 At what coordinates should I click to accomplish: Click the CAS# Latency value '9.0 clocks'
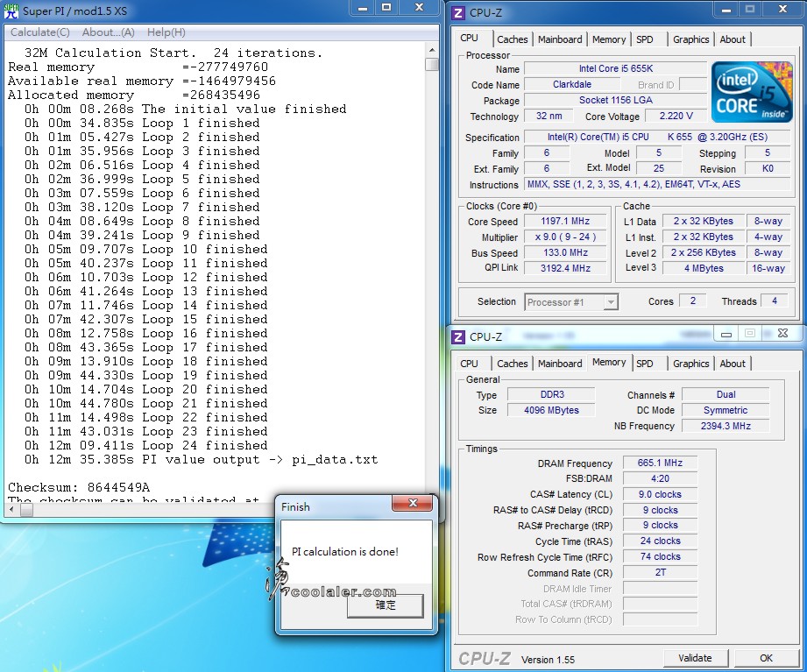coord(660,494)
